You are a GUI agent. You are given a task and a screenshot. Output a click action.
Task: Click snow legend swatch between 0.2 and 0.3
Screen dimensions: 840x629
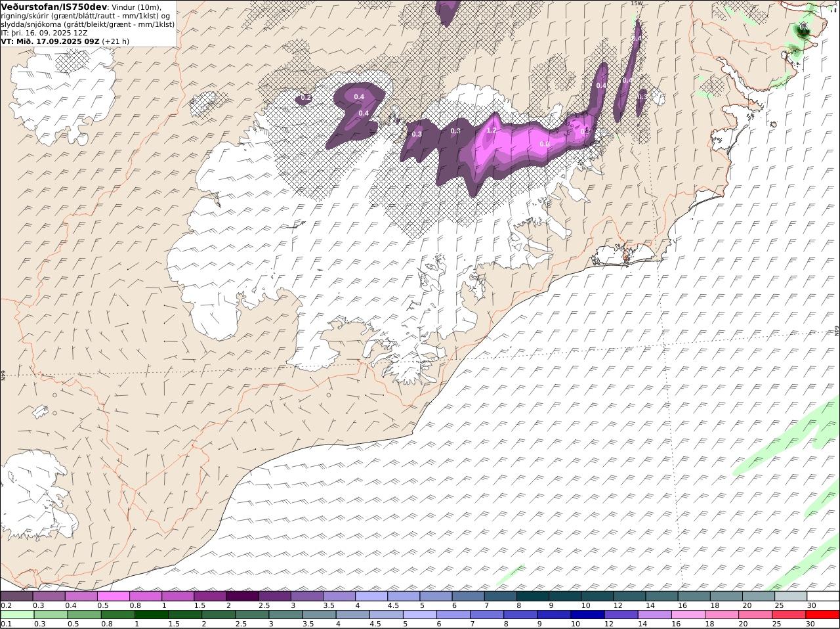point(17,596)
